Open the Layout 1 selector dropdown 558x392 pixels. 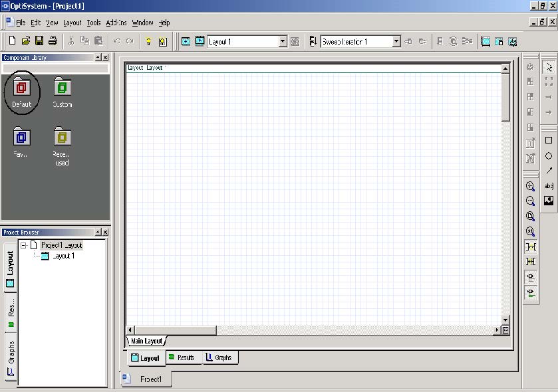coord(281,41)
